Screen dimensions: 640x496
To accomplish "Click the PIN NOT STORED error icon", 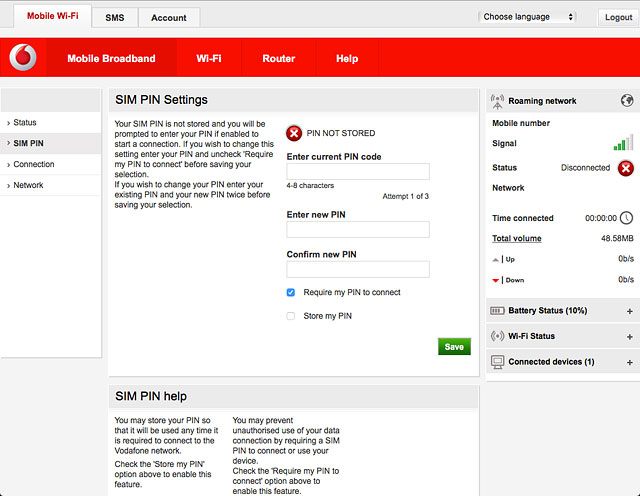I will 294,133.
